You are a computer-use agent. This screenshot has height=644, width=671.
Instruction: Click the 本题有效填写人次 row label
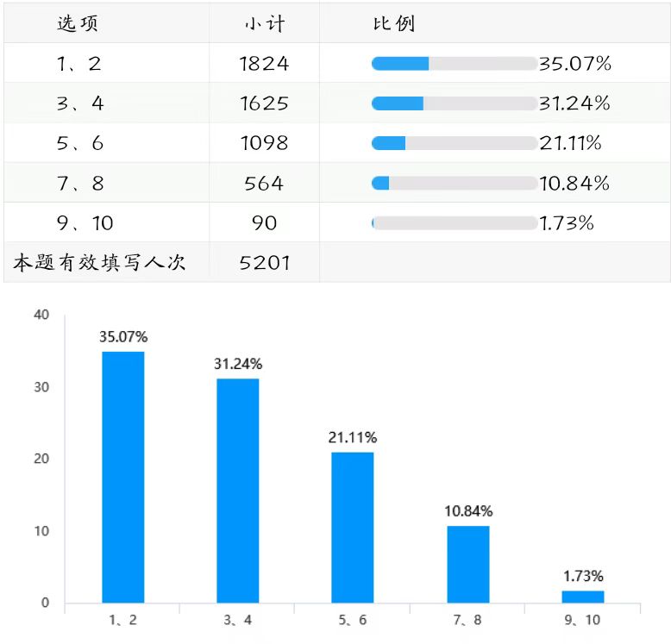tap(99, 263)
